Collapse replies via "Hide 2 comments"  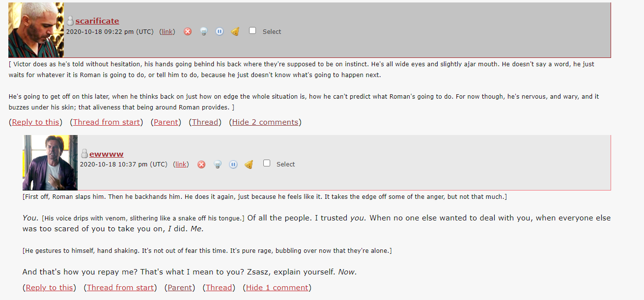tap(265, 122)
